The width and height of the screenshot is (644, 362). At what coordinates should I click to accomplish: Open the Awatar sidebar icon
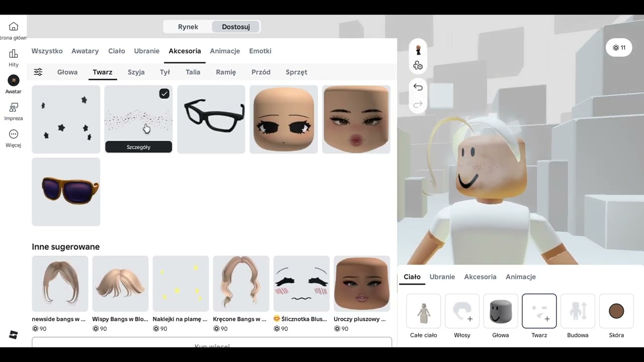[14, 80]
